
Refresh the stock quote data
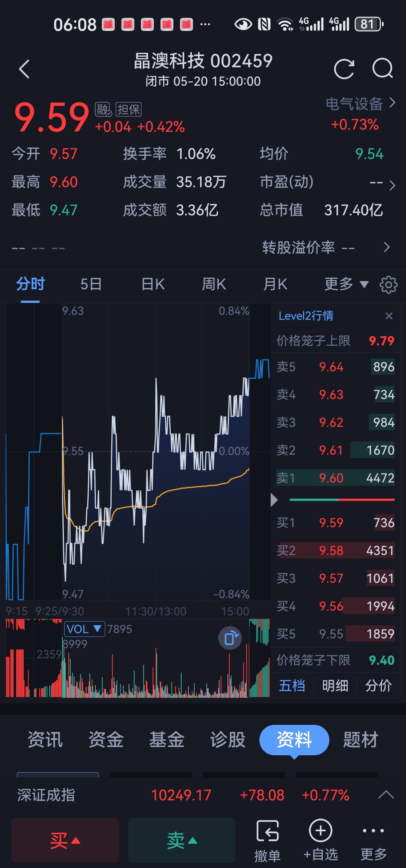click(x=344, y=69)
